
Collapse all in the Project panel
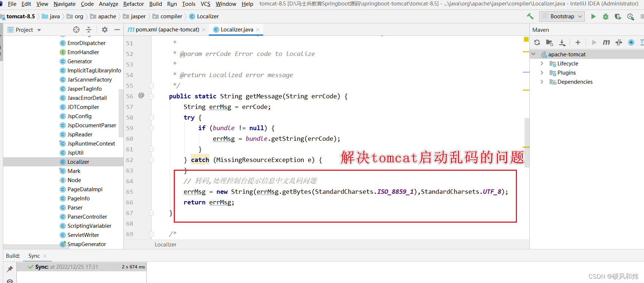click(89, 30)
